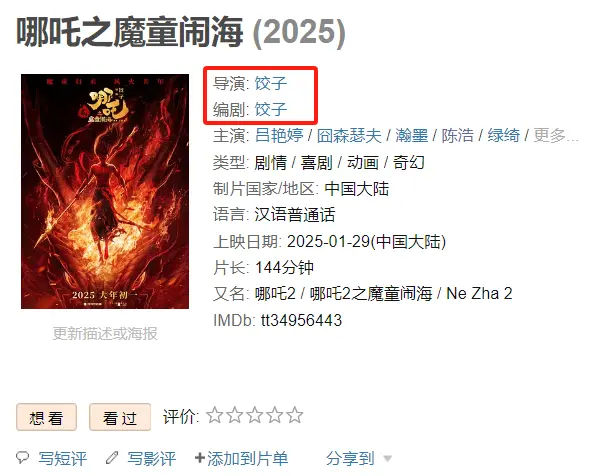
Task: Click the plus icon for 添加到片单
Action: [x=200, y=458]
